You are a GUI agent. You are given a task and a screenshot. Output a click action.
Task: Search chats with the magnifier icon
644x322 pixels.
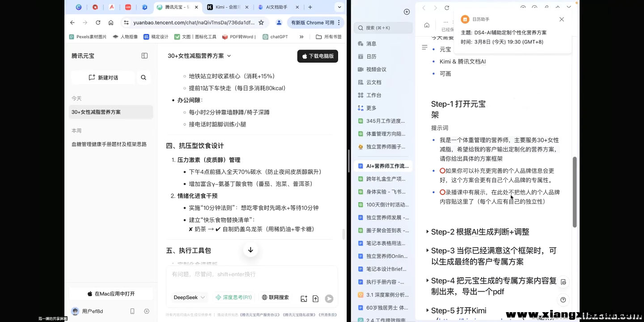[144, 77]
